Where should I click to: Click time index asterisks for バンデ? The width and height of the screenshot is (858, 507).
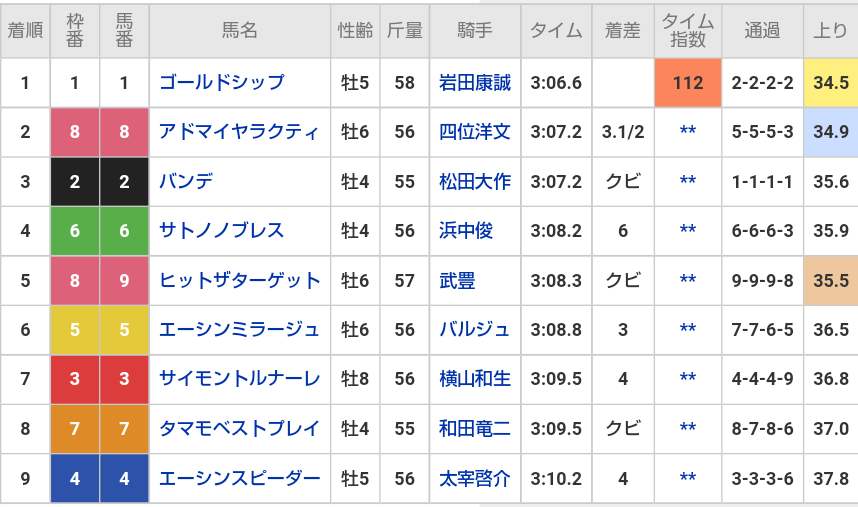(688, 181)
